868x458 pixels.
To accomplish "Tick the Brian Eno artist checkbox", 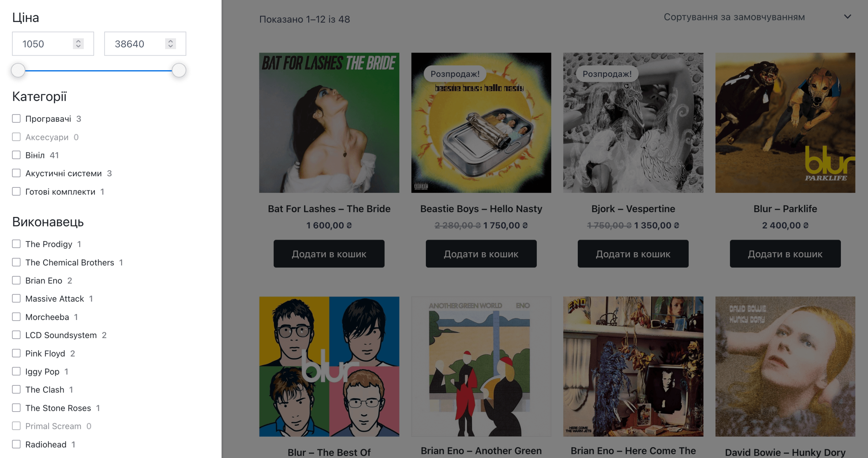I will pos(16,280).
